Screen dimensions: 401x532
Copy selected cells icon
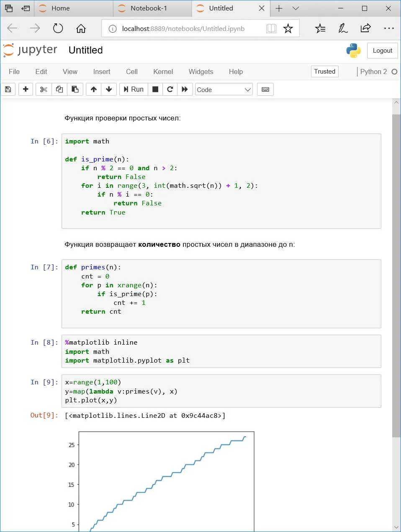point(59,89)
